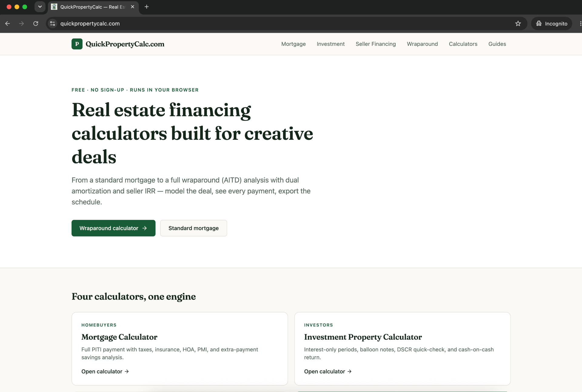
Task: Go back using the browser back arrow
Action: tap(8, 24)
